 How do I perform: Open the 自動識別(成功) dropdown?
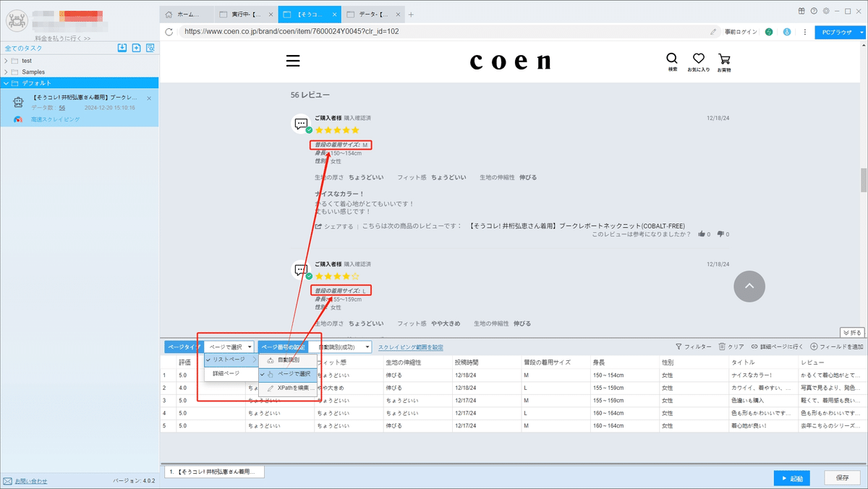tap(344, 347)
